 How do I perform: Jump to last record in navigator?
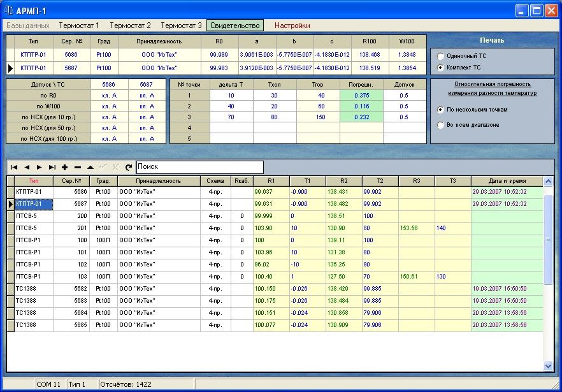pyautogui.click(x=52, y=167)
